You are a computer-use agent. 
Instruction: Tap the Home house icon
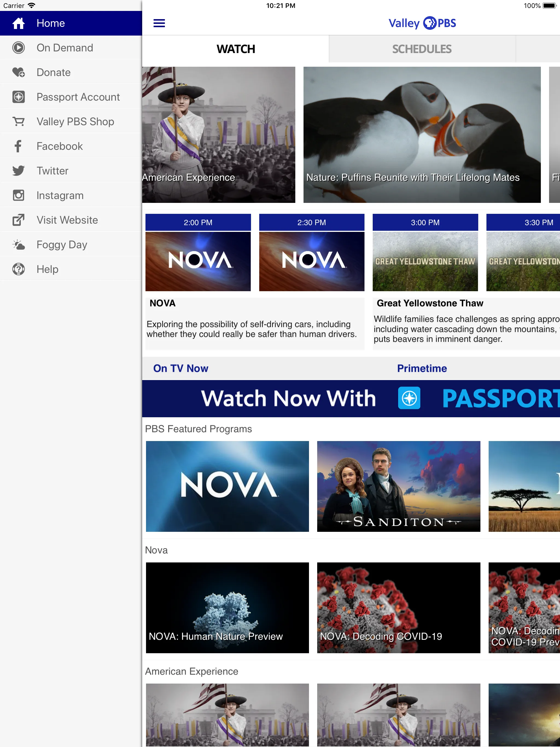coord(18,23)
